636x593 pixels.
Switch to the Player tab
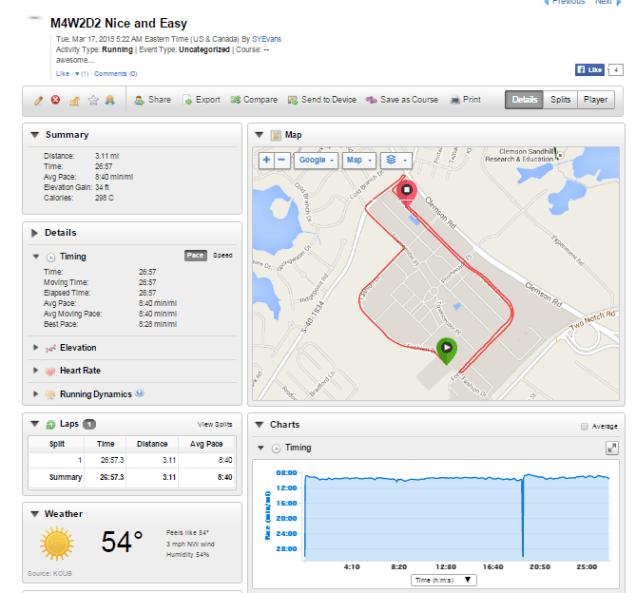595,100
